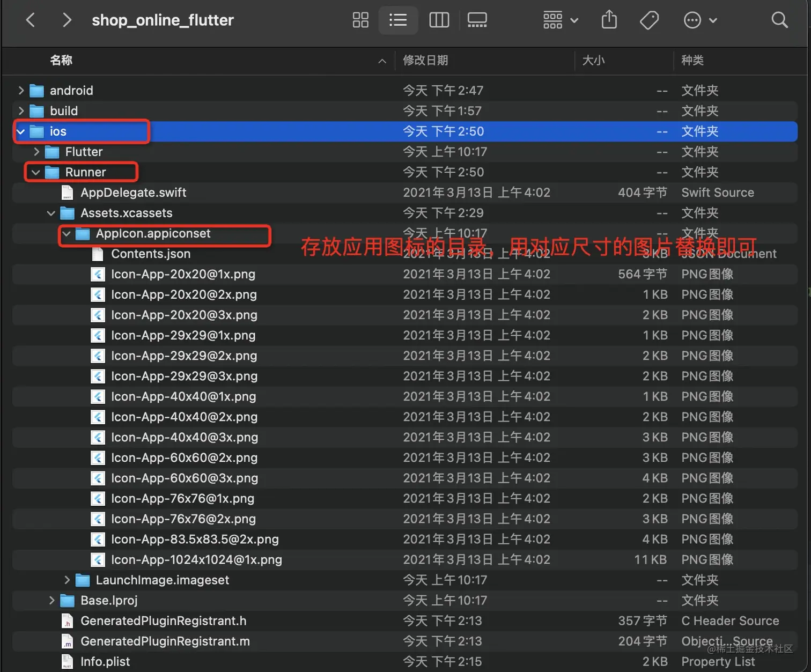Click the shop_online_flutter window title
Screen dimensions: 811x672
(x=163, y=20)
